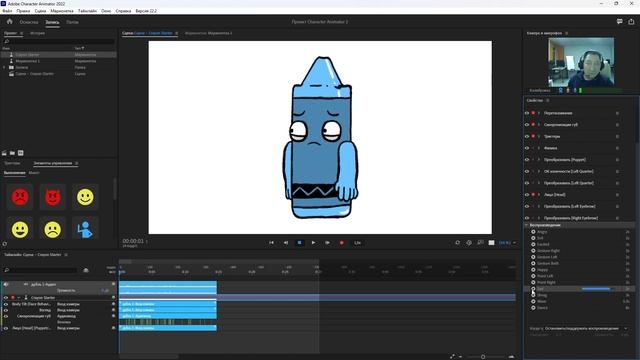Disarm red record dot for Триггеры

point(533,136)
